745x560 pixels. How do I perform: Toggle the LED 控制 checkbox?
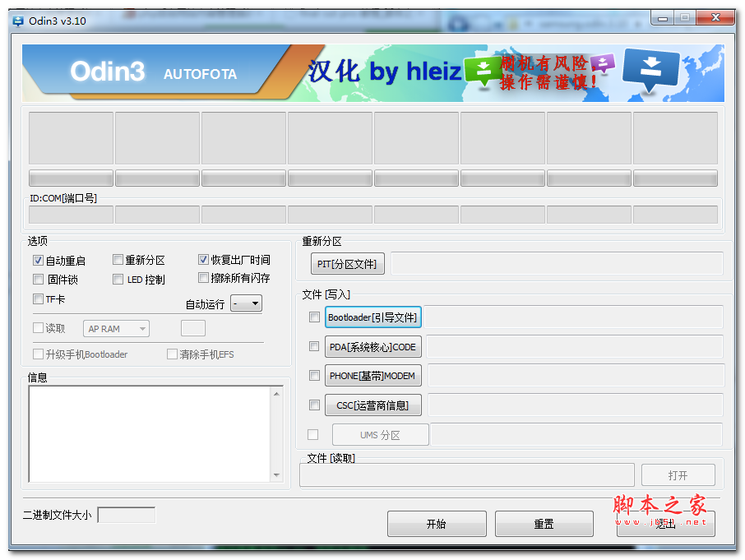(118, 279)
